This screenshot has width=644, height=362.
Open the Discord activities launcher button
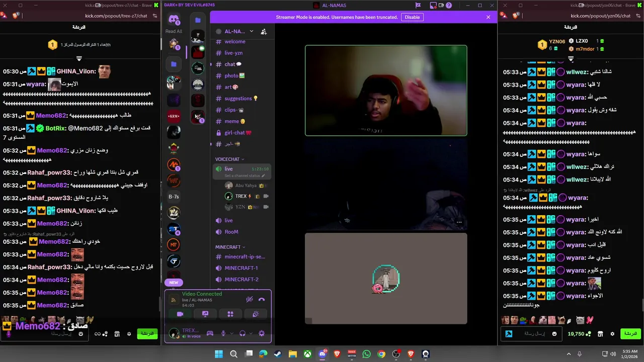[230, 314]
